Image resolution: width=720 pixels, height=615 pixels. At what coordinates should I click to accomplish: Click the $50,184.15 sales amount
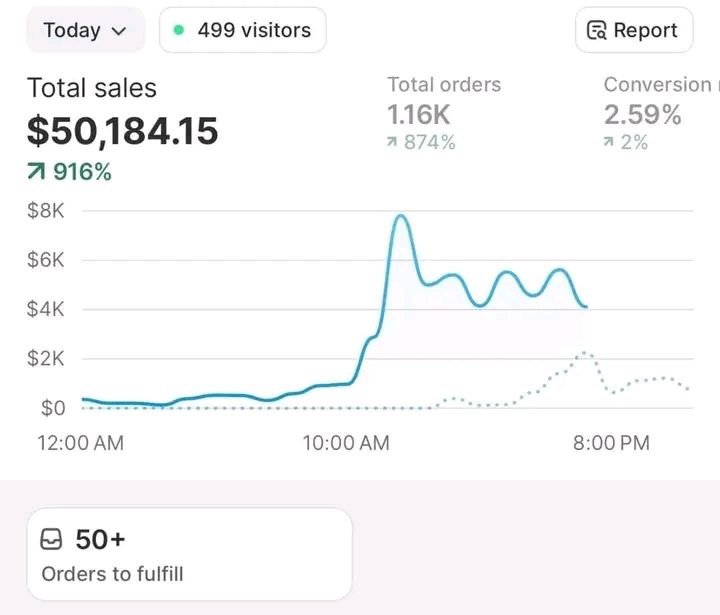point(122,131)
